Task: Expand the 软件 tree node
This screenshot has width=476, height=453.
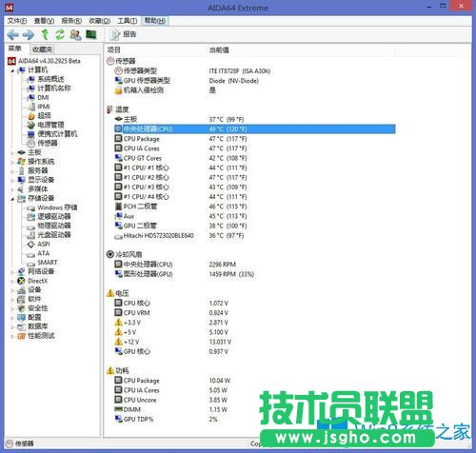Action: pos(12,300)
